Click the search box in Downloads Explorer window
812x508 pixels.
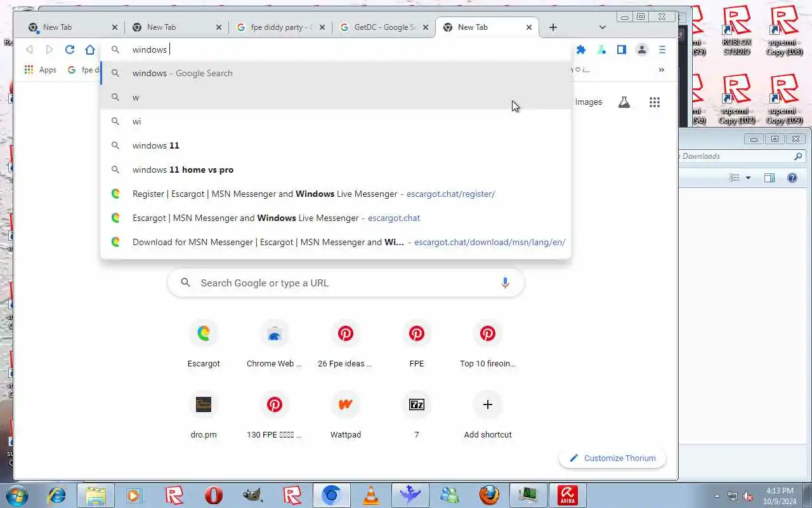click(742, 156)
